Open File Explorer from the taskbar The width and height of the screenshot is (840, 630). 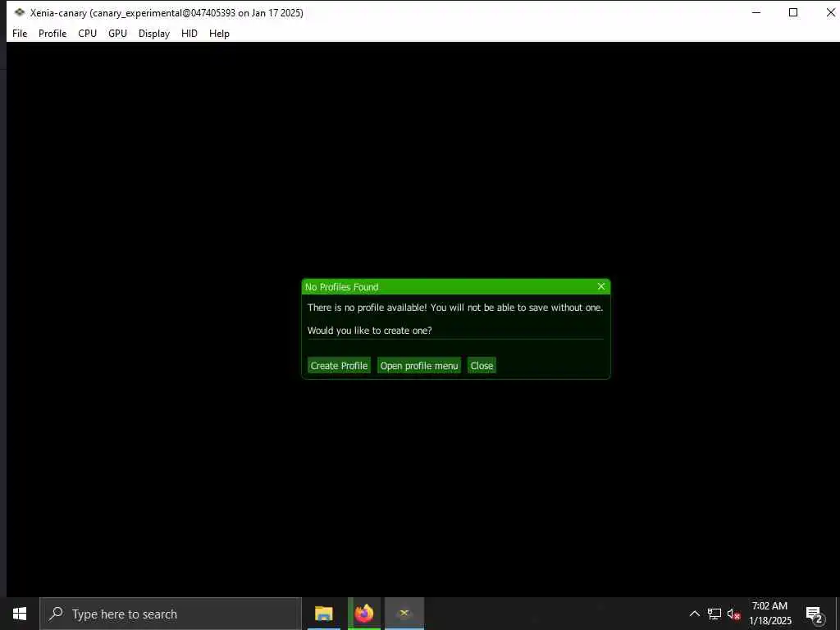pos(323,614)
